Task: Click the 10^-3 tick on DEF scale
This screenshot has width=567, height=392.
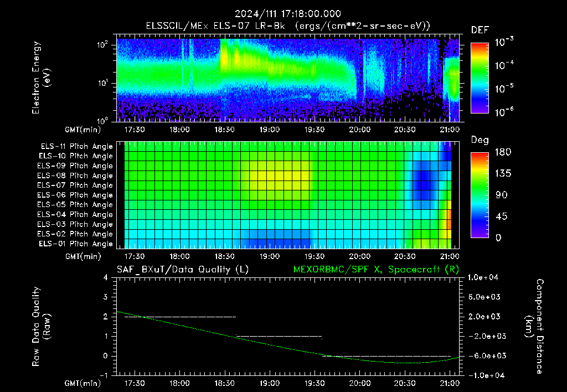Action: coord(504,42)
